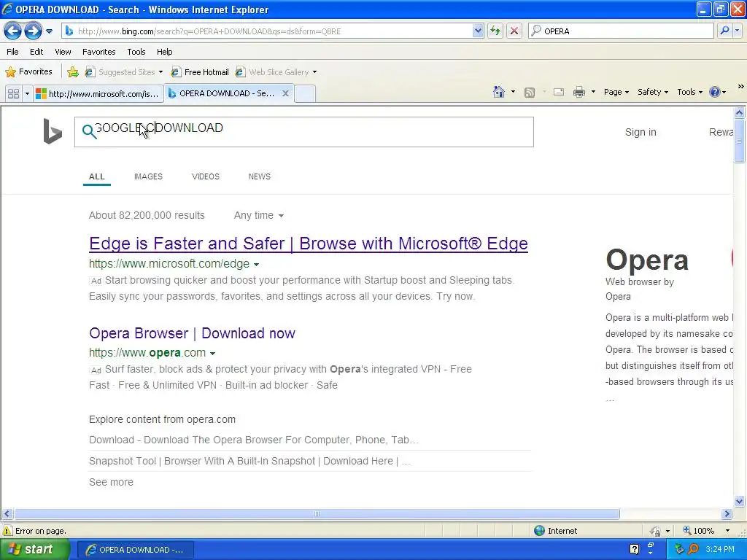
Task: Click the toolbar search magnifier button
Action: point(724,31)
